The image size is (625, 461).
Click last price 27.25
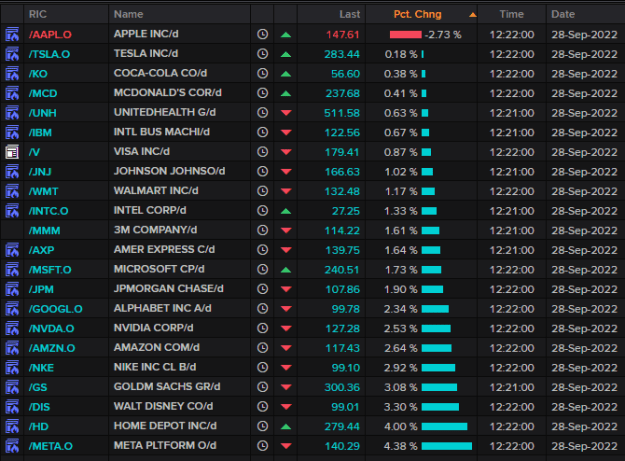coord(346,211)
